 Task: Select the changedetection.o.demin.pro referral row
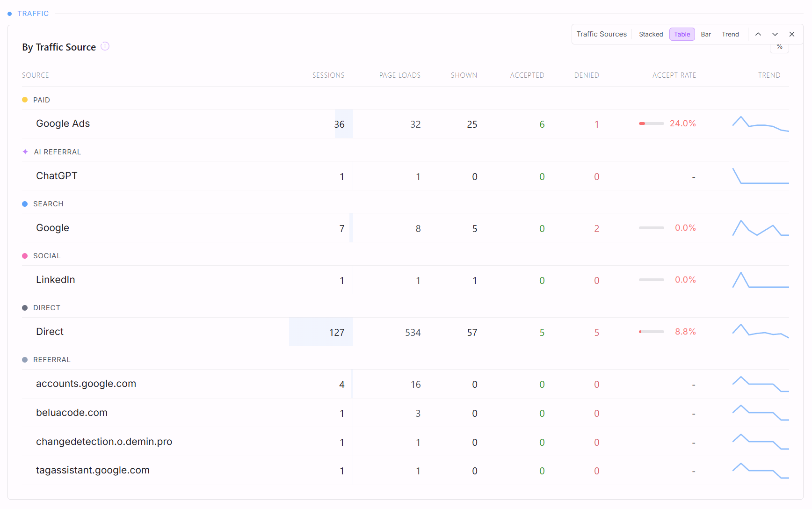(x=406, y=442)
